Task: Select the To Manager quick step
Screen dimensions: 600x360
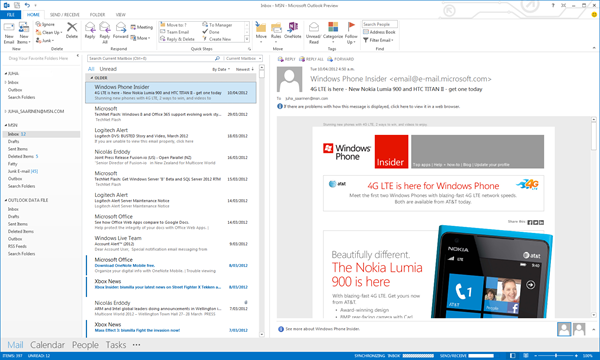Action: 217,25
